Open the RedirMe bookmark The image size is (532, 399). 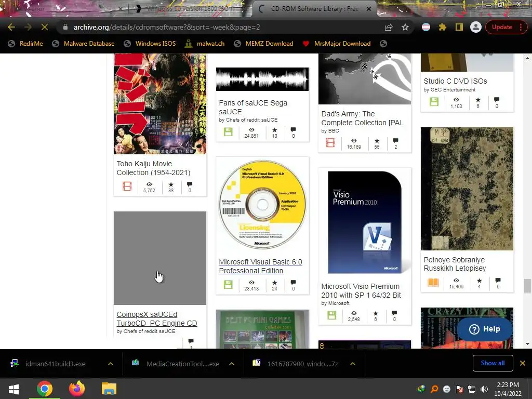point(25,44)
